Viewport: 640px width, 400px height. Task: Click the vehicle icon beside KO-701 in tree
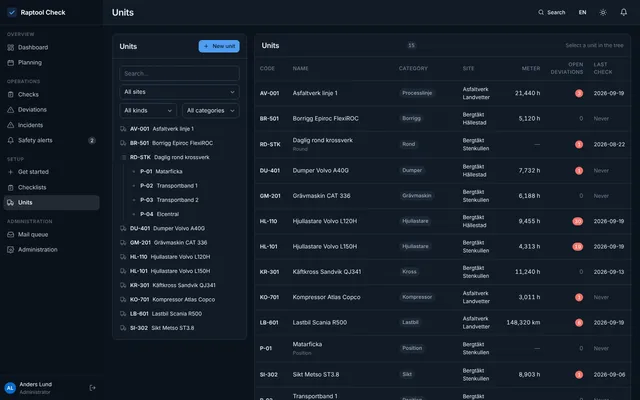tap(123, 299)
